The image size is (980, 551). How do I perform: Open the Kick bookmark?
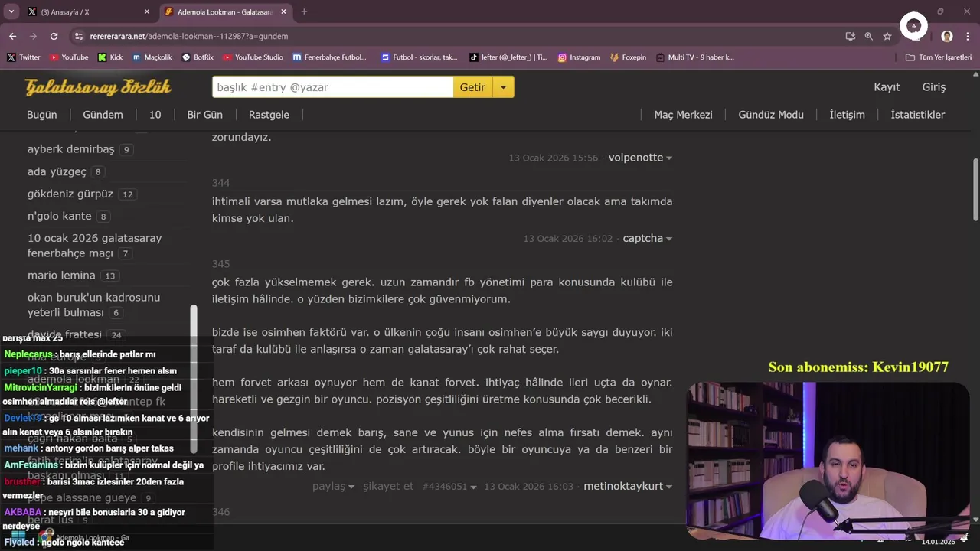click(x=110, y=57)
